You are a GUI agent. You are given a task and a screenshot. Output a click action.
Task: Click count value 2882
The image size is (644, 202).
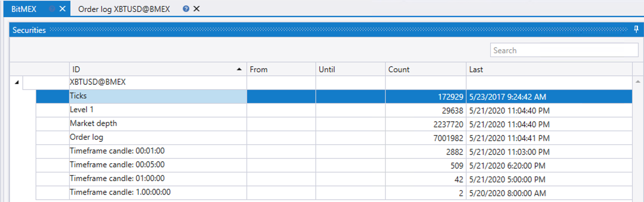coord(454,152)
